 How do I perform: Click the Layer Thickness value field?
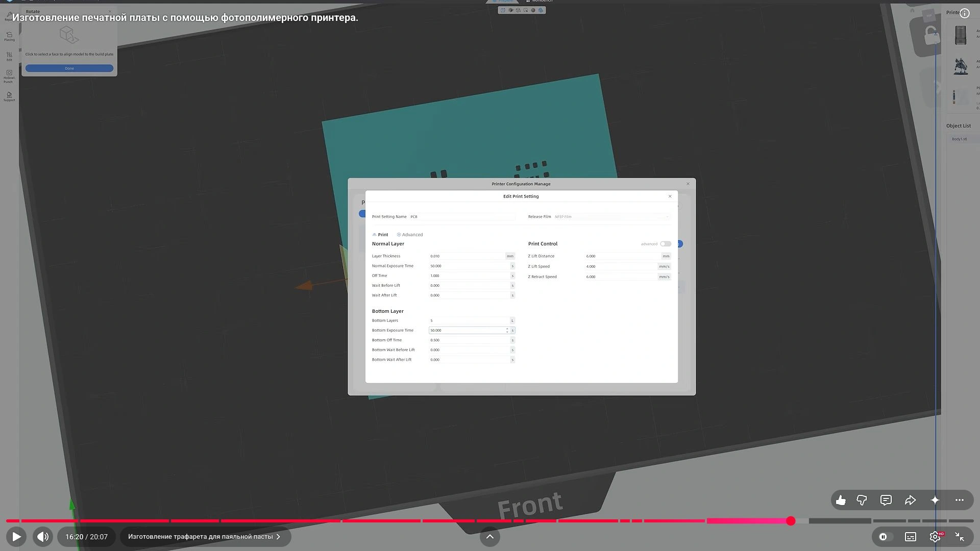click(x=467, y=256)
